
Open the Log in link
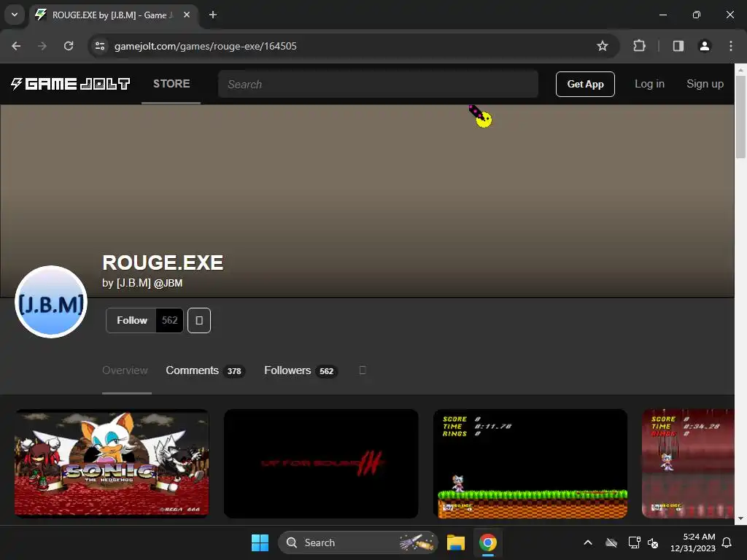[649, 84]
